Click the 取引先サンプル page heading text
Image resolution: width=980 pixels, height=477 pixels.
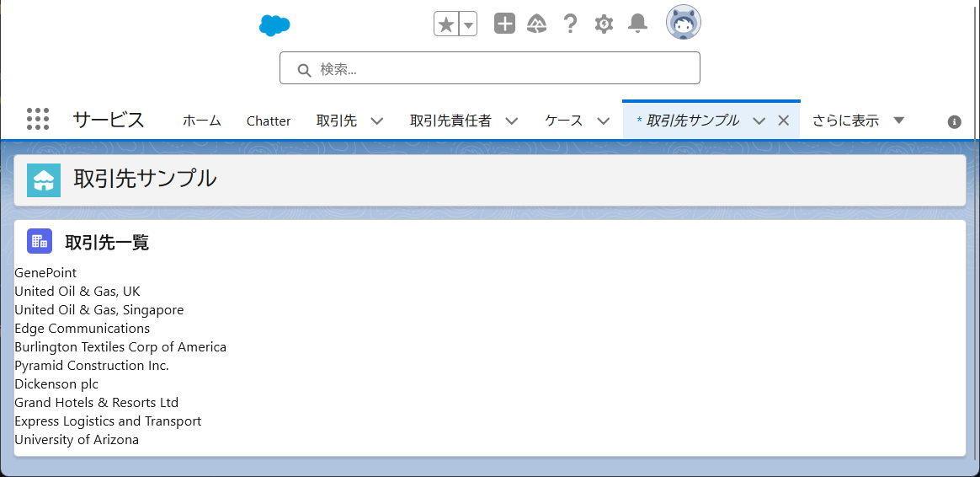(145, 179)
